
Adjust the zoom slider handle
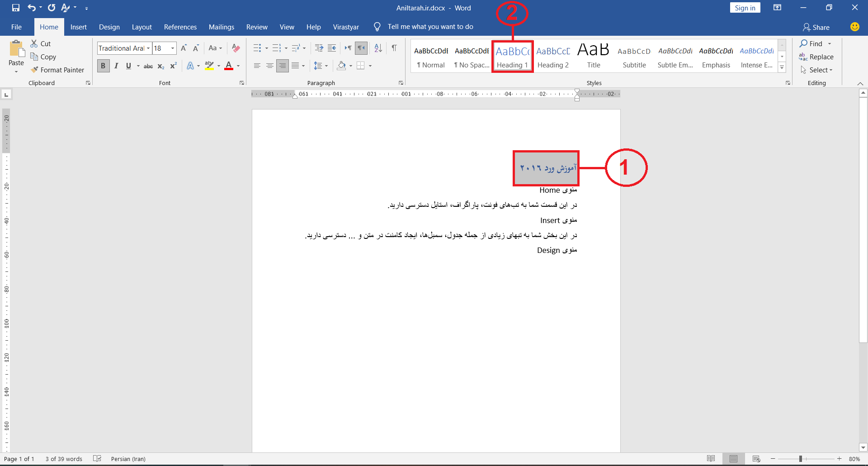point(800,459)
